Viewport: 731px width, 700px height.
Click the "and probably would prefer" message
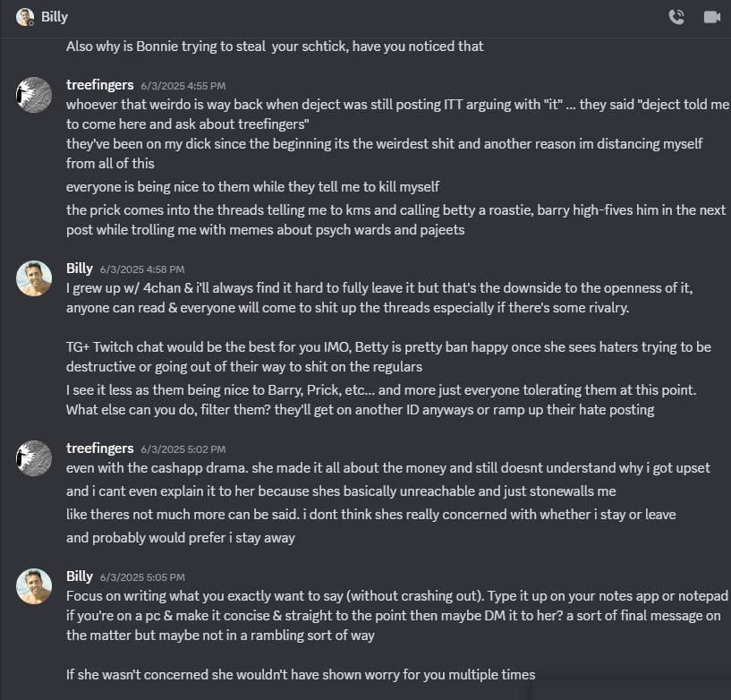point(180,538)
